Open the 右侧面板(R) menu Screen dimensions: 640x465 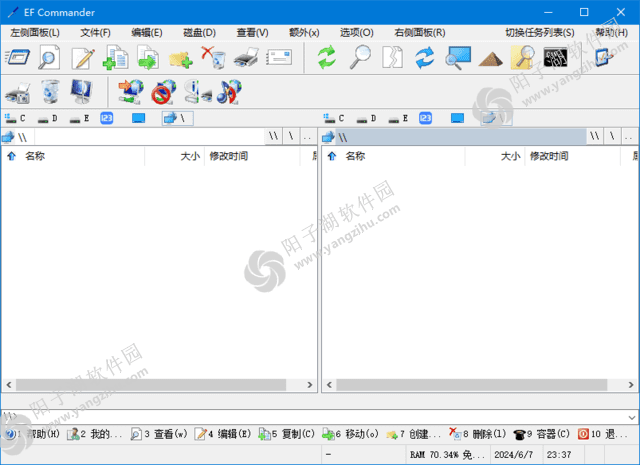[x=420, y=33]
